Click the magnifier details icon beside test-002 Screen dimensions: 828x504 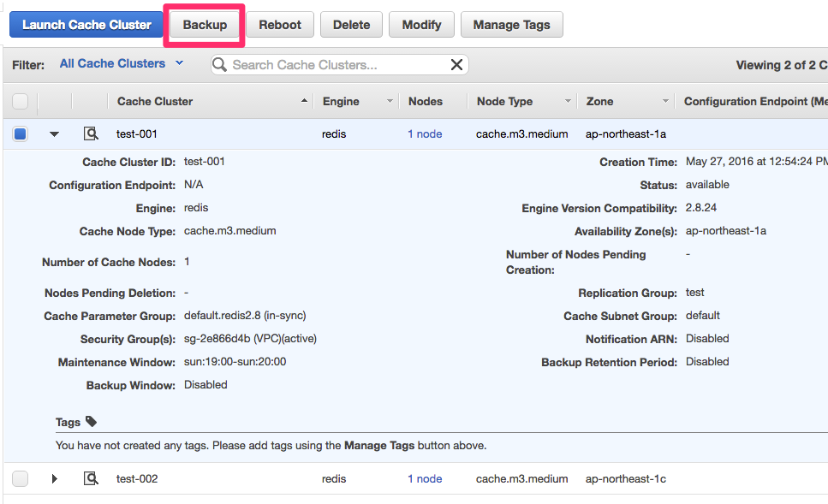(x=91, y=478)
